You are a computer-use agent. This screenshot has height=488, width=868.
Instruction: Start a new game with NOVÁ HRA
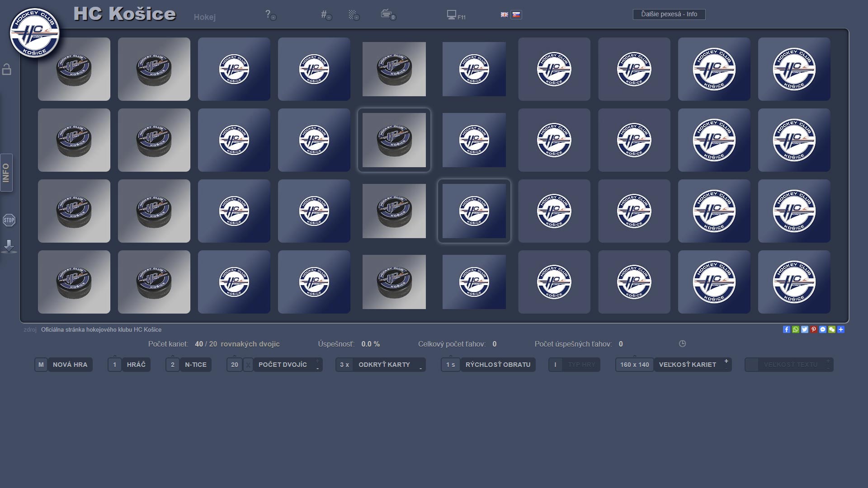70,365
